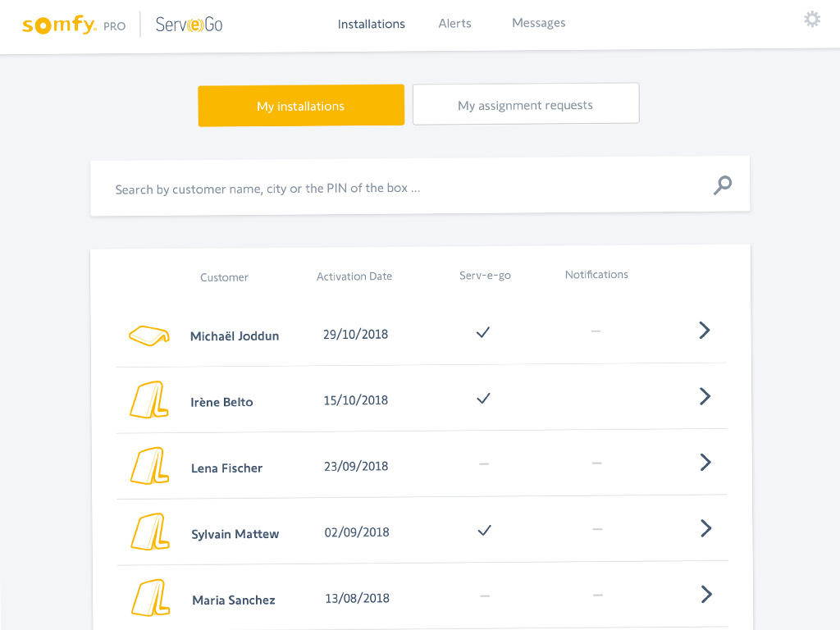Expand Lena Fischer's row chevron
Image resolution: width=840 pixels, height=630 pixels.
[x=705, y=463]
